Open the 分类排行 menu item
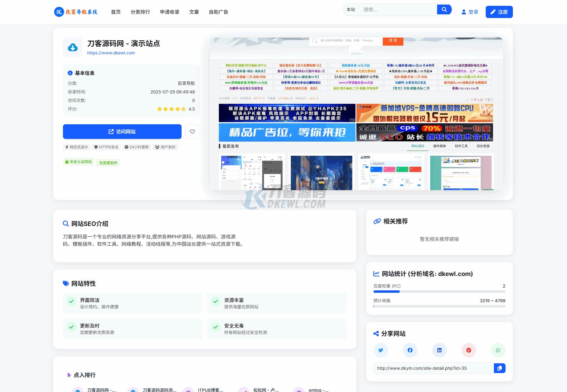567x392 pixels. [x=140, y=12]
